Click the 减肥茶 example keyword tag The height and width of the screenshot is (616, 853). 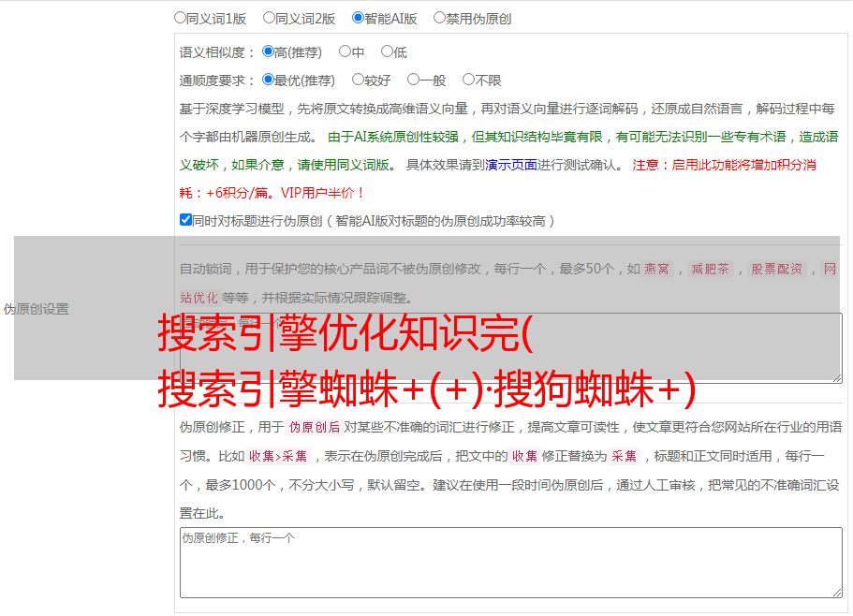pos(710,269)
